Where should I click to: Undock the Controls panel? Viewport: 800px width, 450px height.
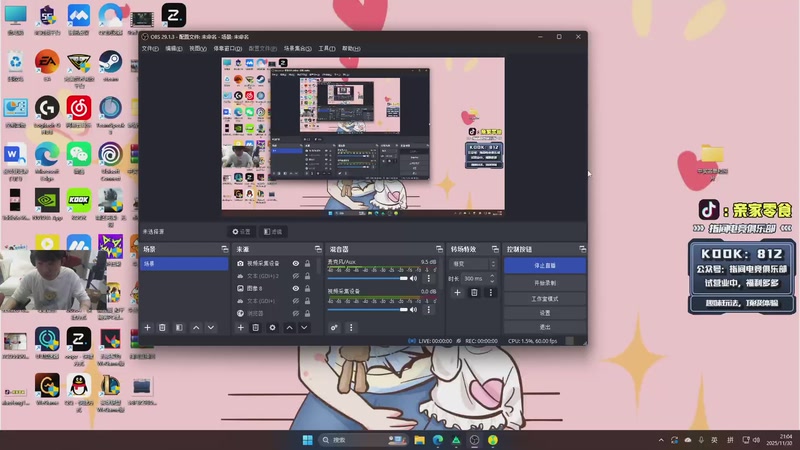(x=583, y=249)
